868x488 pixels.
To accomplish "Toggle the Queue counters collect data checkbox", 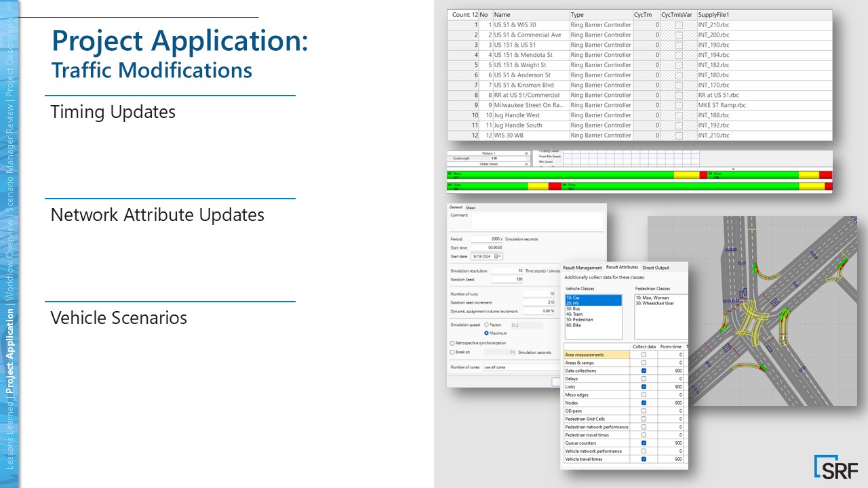I will pos(643,443).
